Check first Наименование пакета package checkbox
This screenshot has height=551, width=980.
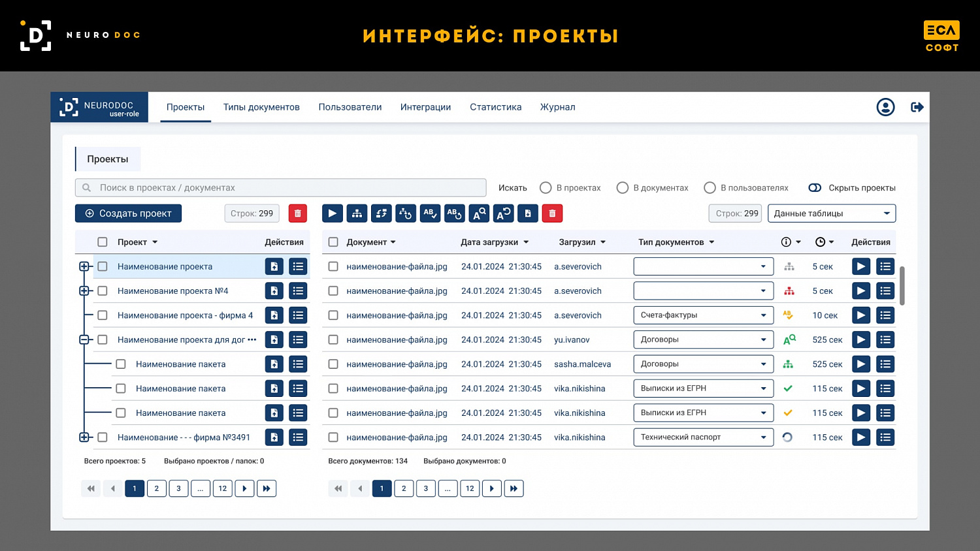[121, 364]
